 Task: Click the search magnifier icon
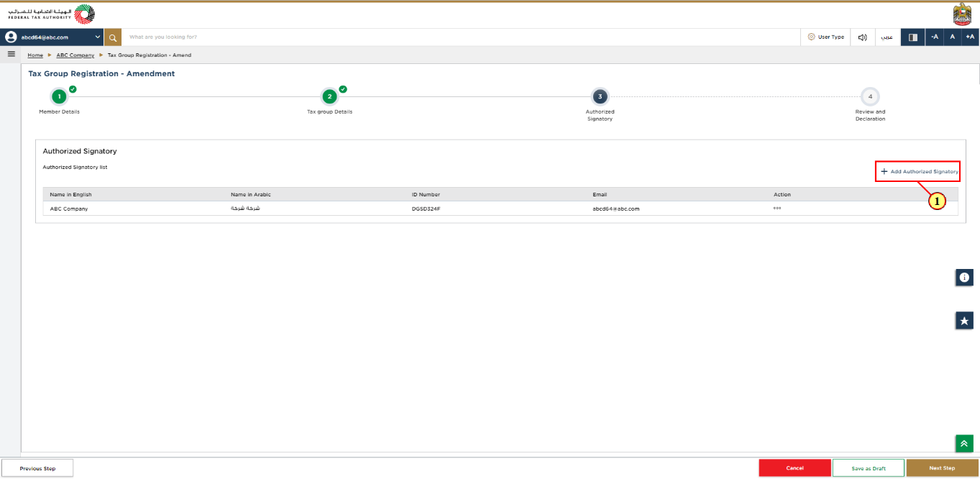[x=113, y=37]
